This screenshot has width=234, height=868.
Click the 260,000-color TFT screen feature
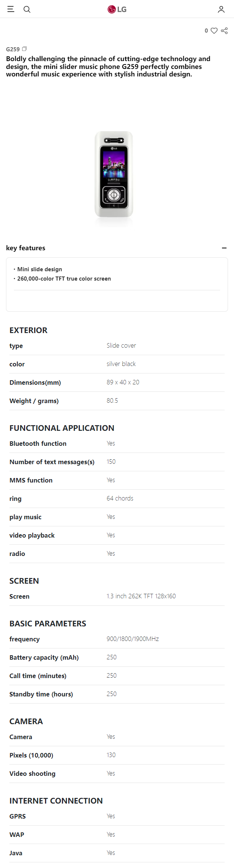[64, 279]
